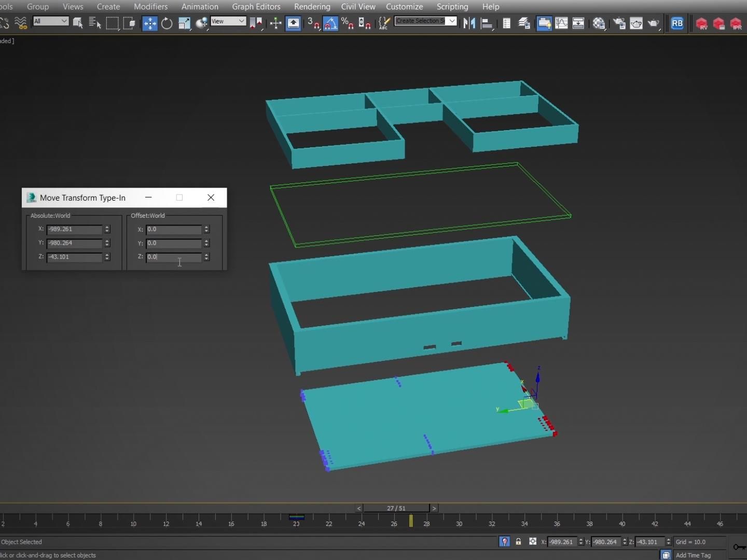
Task: Click Add Time Tag
Action: pos(693,555)
